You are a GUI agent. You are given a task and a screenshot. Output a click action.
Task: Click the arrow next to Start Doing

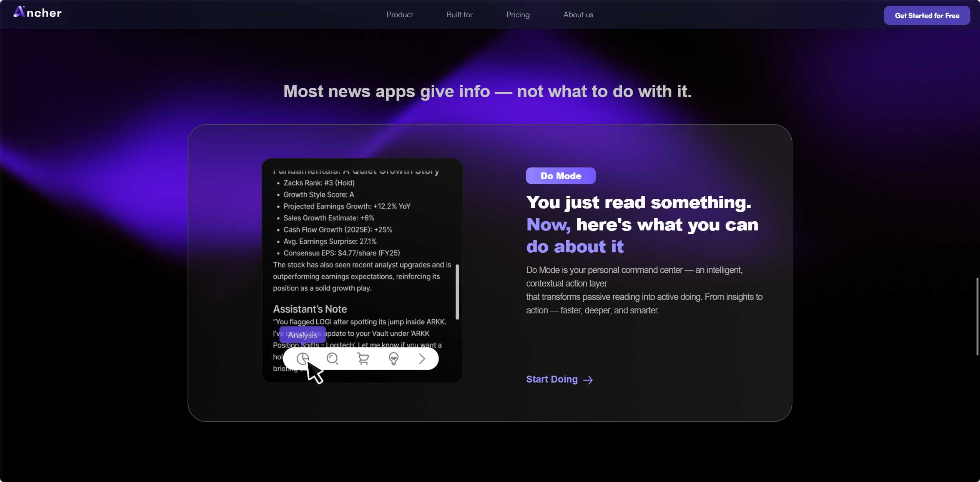(x=588, y=380)
